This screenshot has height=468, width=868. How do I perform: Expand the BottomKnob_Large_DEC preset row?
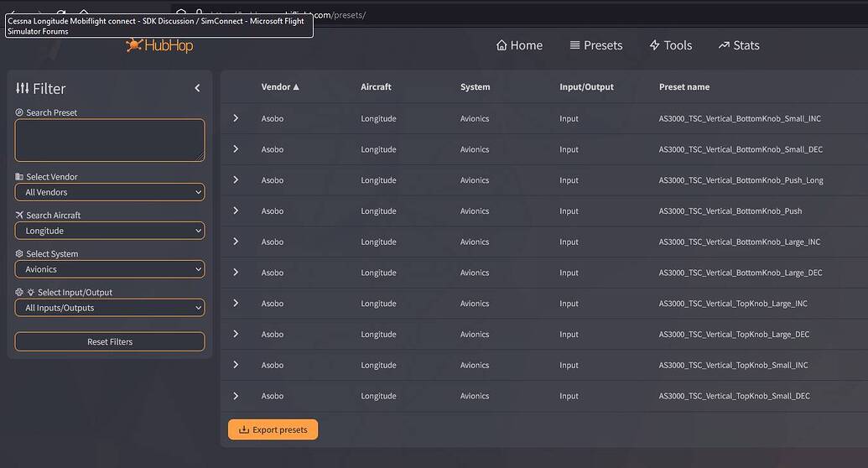coord(236,273)
